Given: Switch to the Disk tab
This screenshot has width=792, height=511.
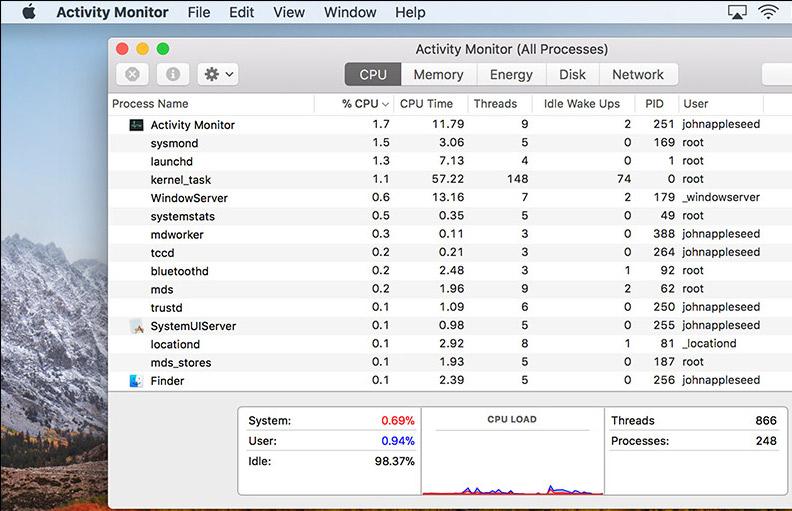Looking at the screenshot, I should [x=572, y=75].
